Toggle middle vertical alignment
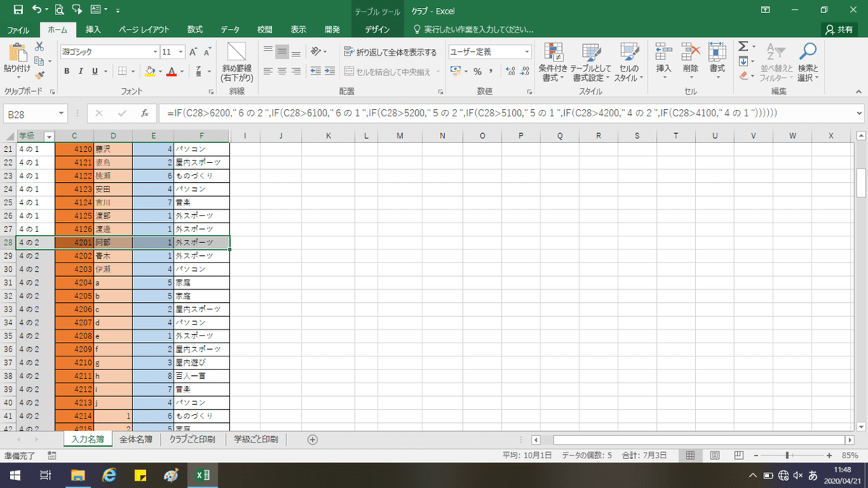Viewport: 868px width, 488px height. coord(282,52)
